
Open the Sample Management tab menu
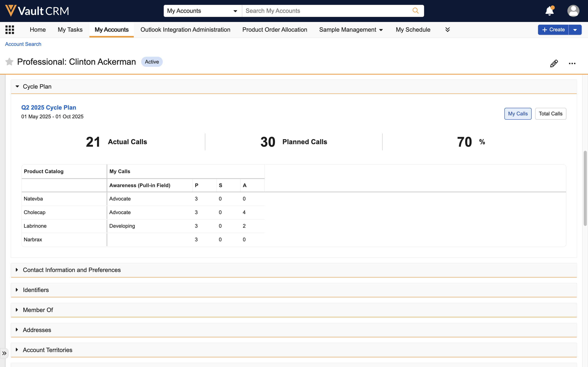click(x=351, y=30)
